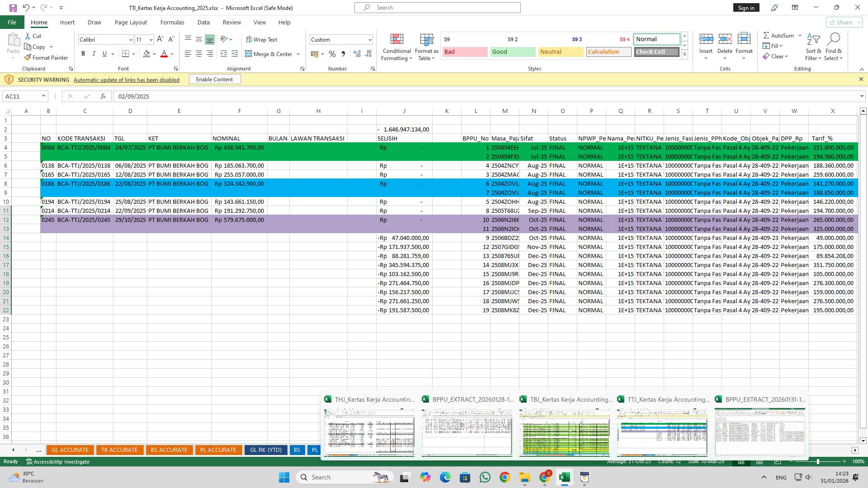This screenshot has height=488, width=868.
Task: Click the Enable Content button
Action: pyautogui.click(x=215, y=79)
